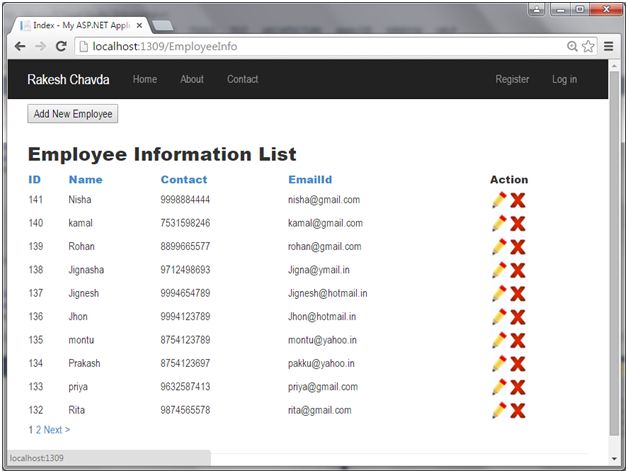Open the Chrome hamburger menu

click(x=608, y=46)
